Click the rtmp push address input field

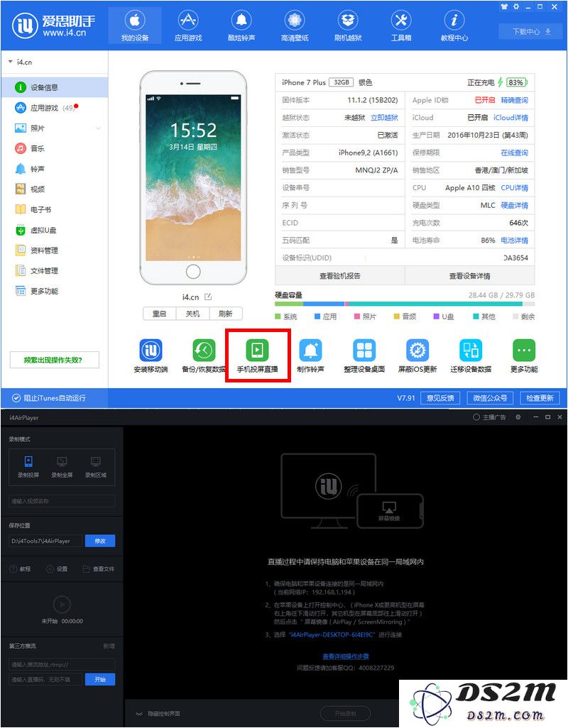62,664
